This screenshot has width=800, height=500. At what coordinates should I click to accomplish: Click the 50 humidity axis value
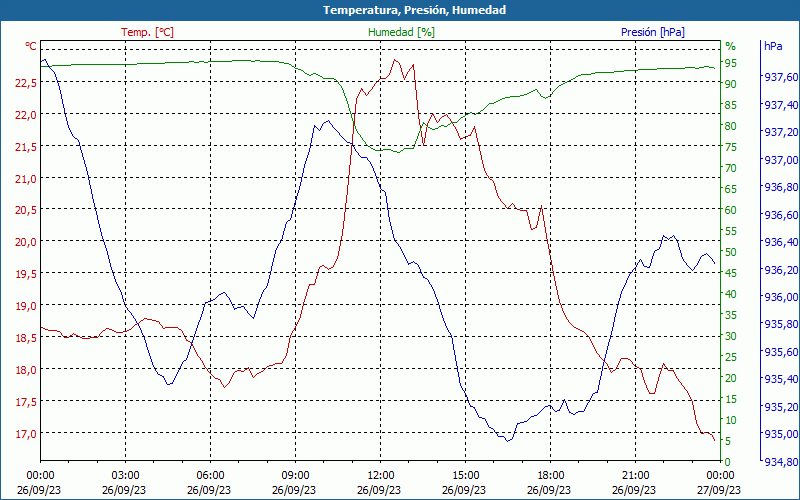(731, 252)
